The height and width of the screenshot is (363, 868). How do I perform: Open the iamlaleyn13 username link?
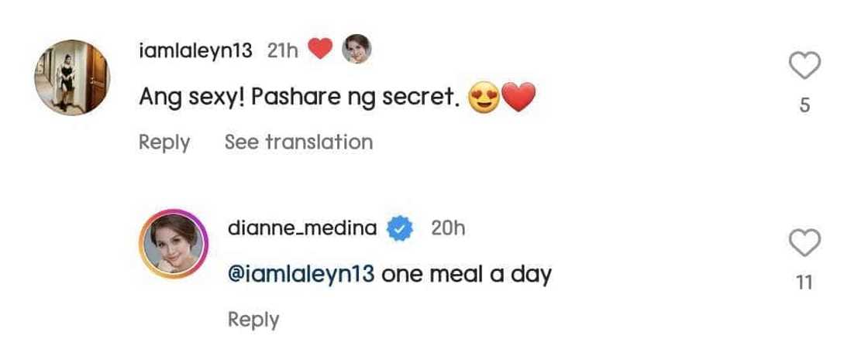pyautogui.click(x=195, y=51)
